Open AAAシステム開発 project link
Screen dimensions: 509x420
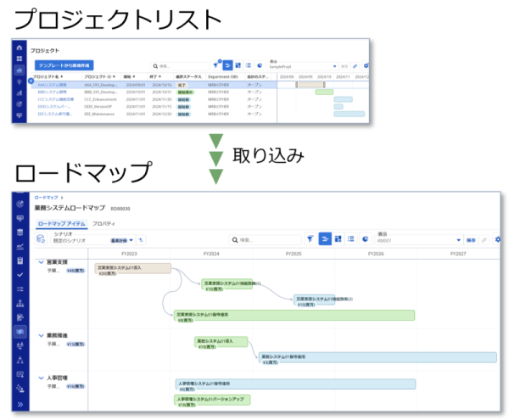(52, 85)
